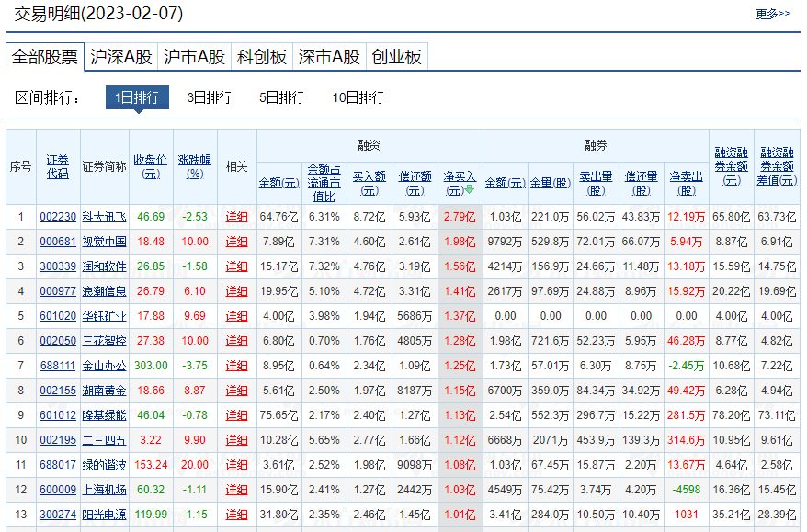Screen dimensions: 807x532
Task: Open stock code 002230 link
Action: pos(58,217)
